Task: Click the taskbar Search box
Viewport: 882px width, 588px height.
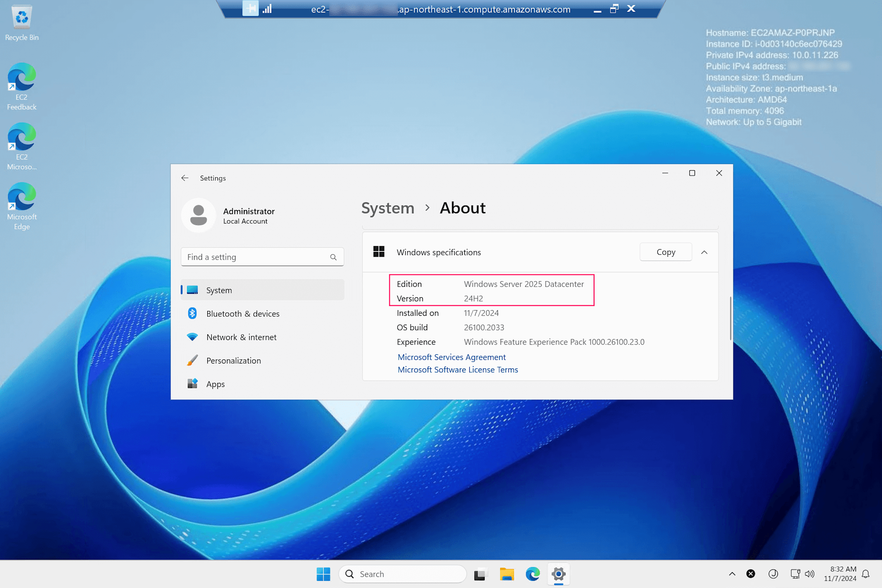Action: click(x=403, y=574)
